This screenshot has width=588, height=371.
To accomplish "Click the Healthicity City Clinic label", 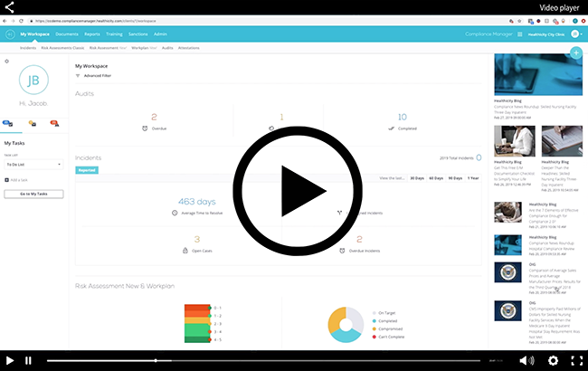I will pyautogui.click(x=546, y=34).
